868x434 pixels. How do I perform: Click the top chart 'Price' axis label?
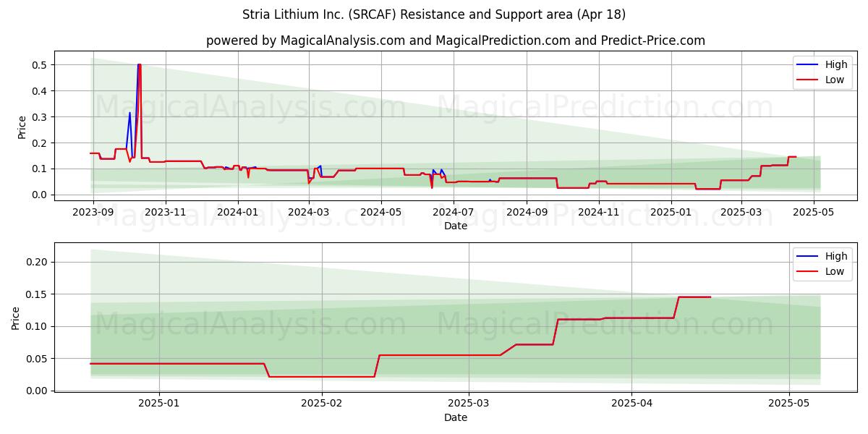(x=22, y=127)
